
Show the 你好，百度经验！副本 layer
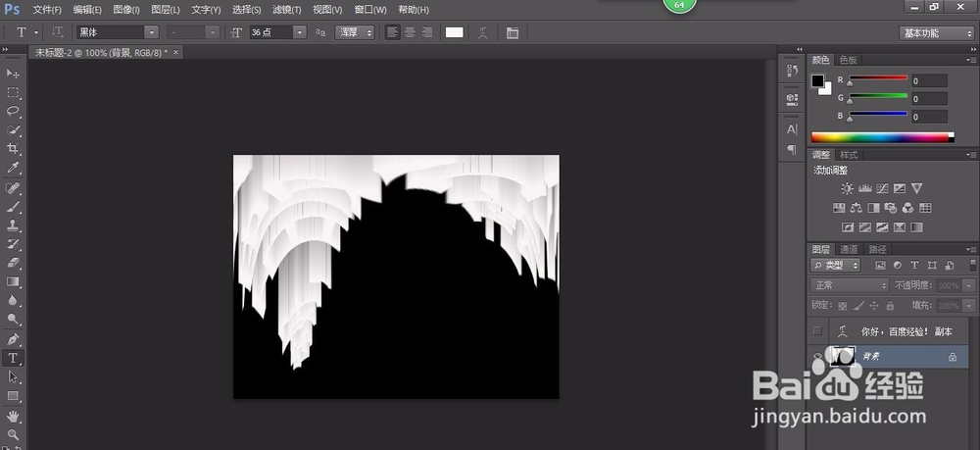[x=817, y=331]
